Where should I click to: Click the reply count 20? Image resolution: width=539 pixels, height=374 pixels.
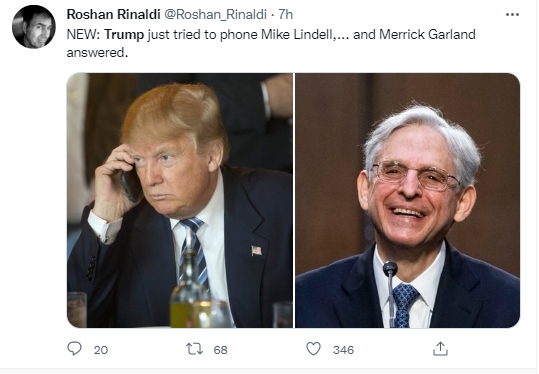(x=101, y=350)
